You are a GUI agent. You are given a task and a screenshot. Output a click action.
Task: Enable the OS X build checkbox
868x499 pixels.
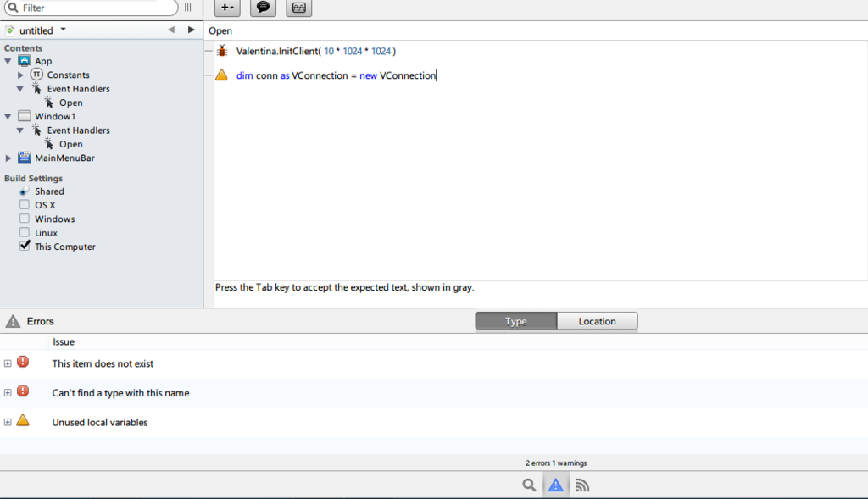click(x=25, y=205)
